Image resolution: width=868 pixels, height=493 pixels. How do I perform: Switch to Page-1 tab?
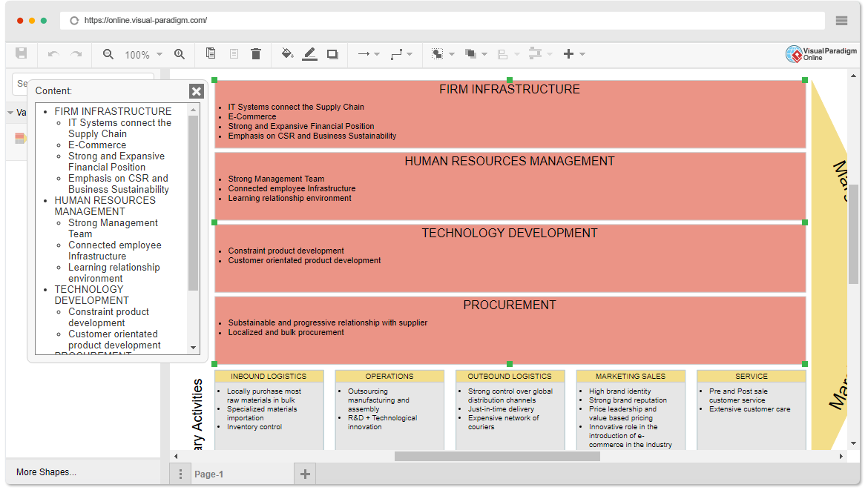point(208,474)
